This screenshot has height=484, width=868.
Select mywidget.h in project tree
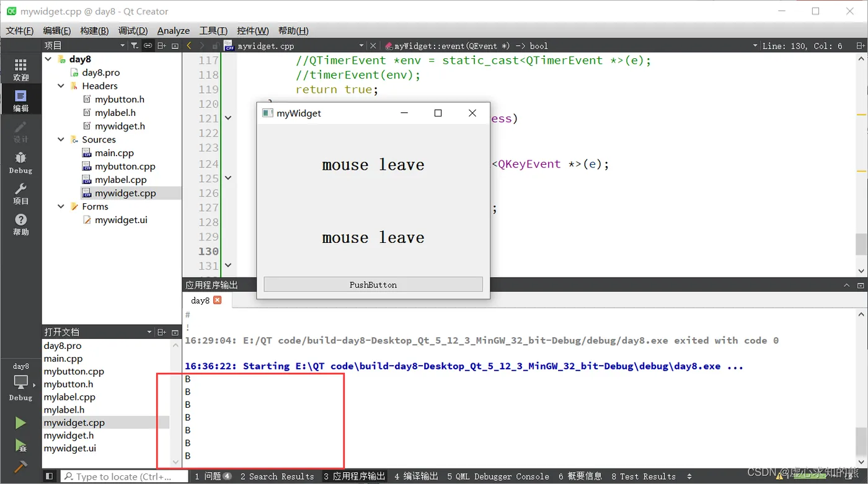pos(120,126)
